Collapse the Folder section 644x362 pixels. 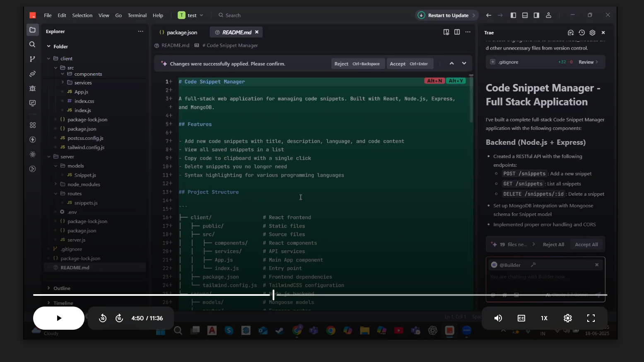(48, 46)
